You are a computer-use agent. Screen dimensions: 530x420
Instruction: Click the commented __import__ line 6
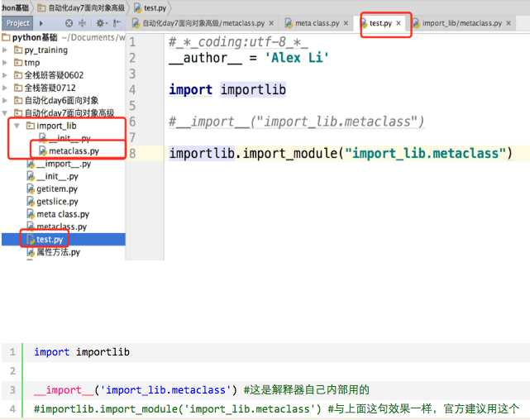(297, 122)
